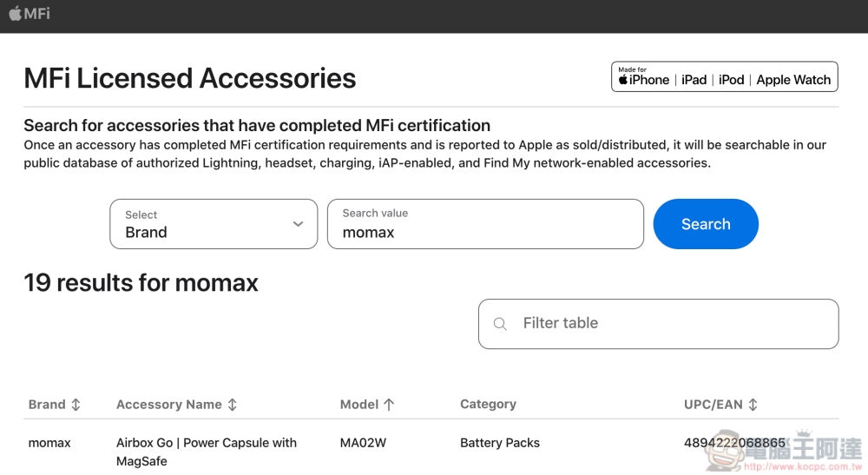Select the Battery Packs category cell
Viewport: 868px width, 475px height.
(x=500, y=443)
